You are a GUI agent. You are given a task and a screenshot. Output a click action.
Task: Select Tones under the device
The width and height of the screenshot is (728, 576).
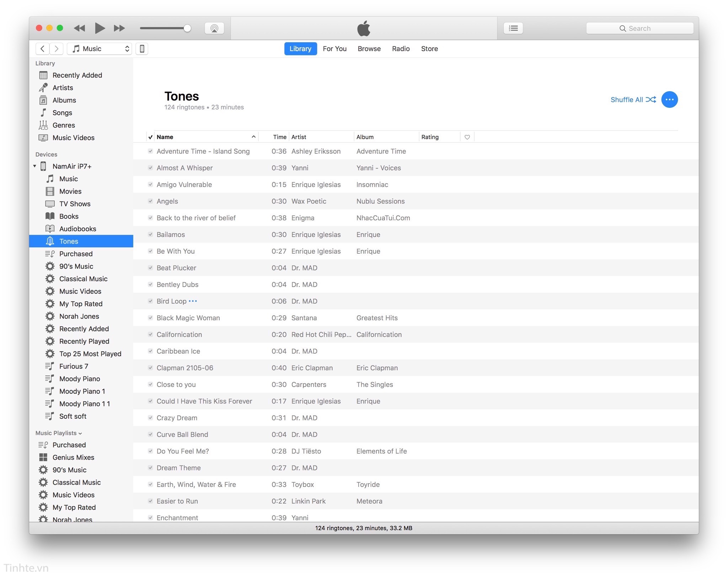pos(81,241)
